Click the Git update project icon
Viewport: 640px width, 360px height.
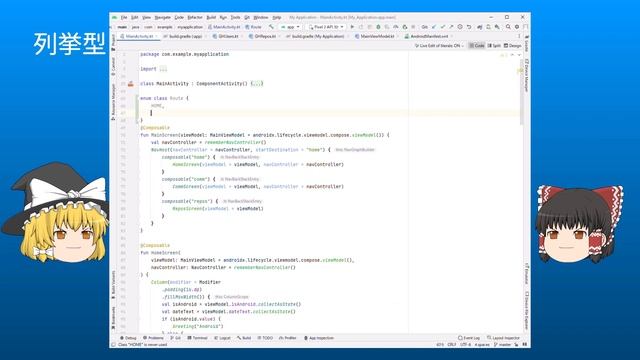coord(434,27)
